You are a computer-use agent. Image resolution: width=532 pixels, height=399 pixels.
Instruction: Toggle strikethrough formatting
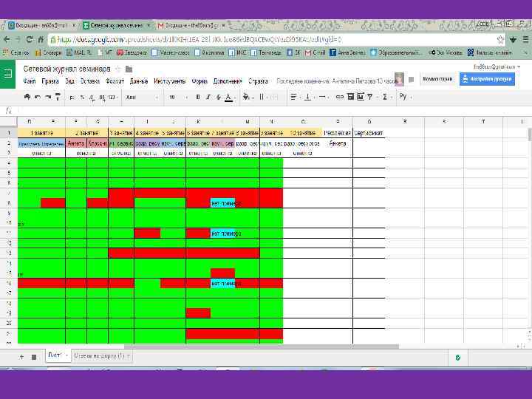coord(219,97)
